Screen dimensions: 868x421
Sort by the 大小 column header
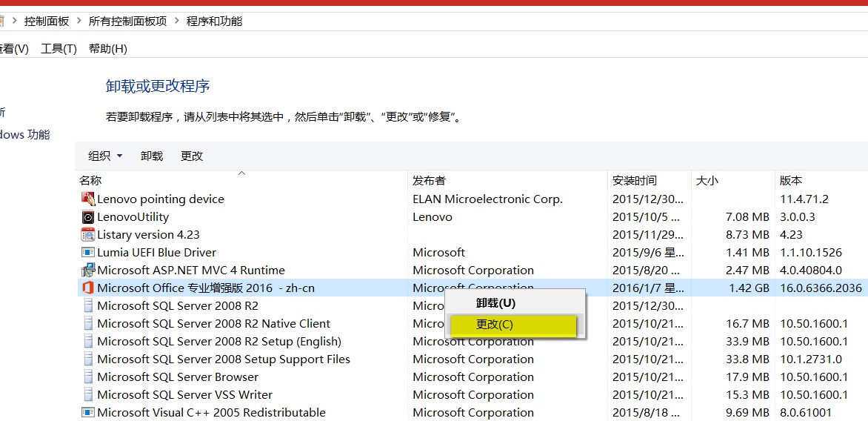coord(733,180)
